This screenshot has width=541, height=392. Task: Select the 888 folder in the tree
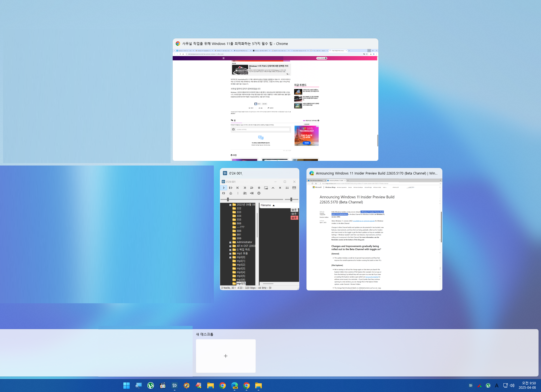(x=239, y=231)
